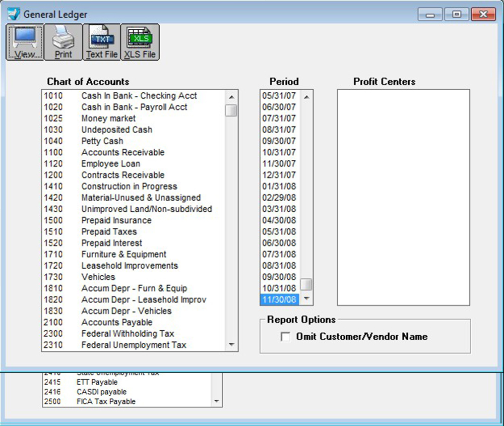Click the View report icon
The width and height of the screenshot is (504, 426).
point(25,42)
